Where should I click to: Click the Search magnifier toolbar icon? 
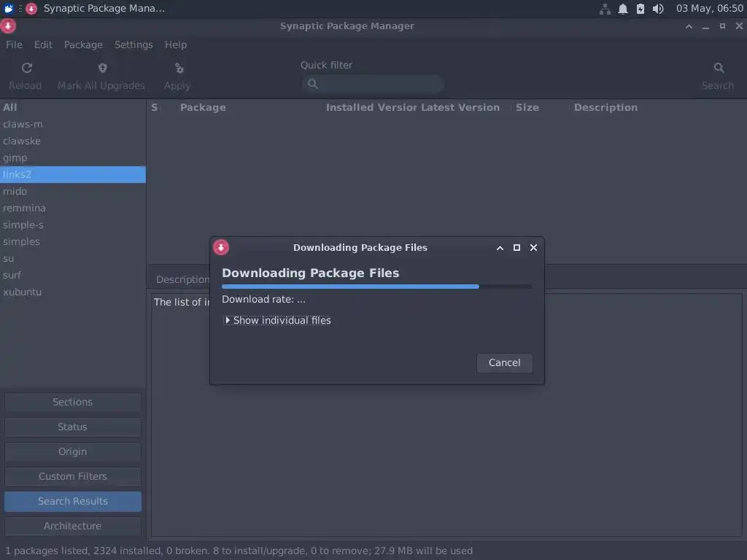point(719,68)
